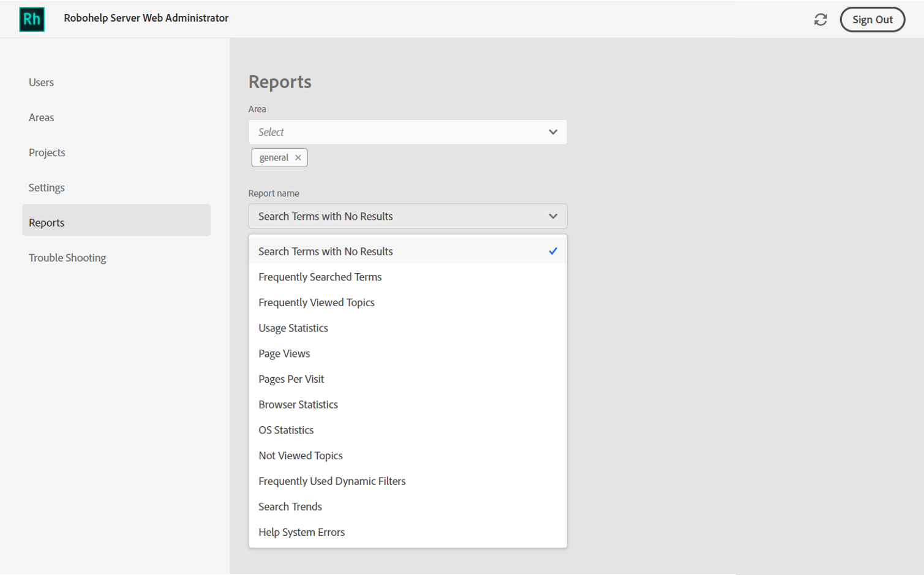This screenshot has width=924, height=575.
Task: Open the Area selection dropdown
Action: pyautogui.click(x=407, y=132)
